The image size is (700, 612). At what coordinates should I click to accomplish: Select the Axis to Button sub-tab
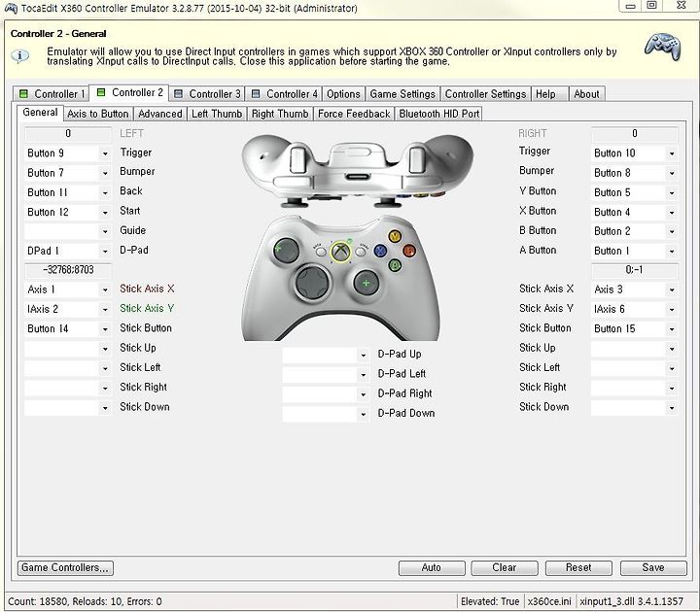[98, 114]
